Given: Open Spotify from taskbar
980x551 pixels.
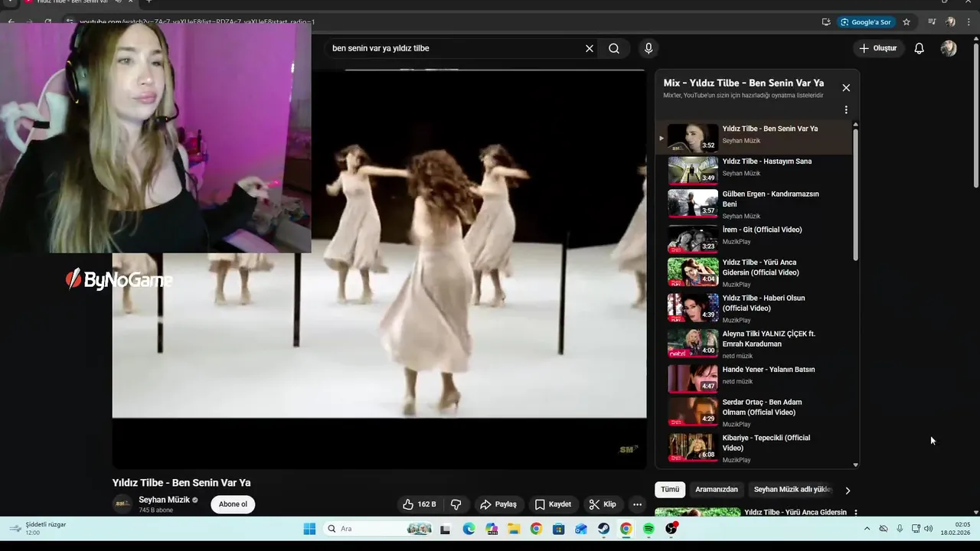Looking at the screenshot, I should (648, 529).
